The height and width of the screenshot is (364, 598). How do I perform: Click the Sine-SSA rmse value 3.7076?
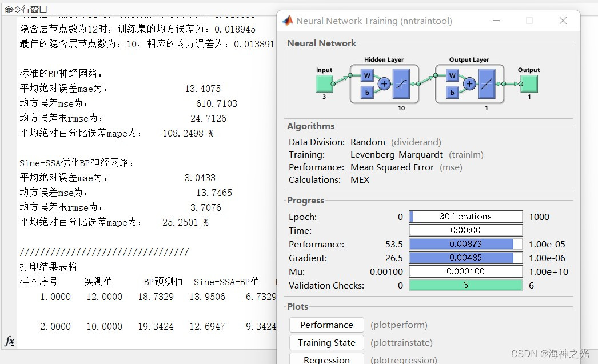206,208
